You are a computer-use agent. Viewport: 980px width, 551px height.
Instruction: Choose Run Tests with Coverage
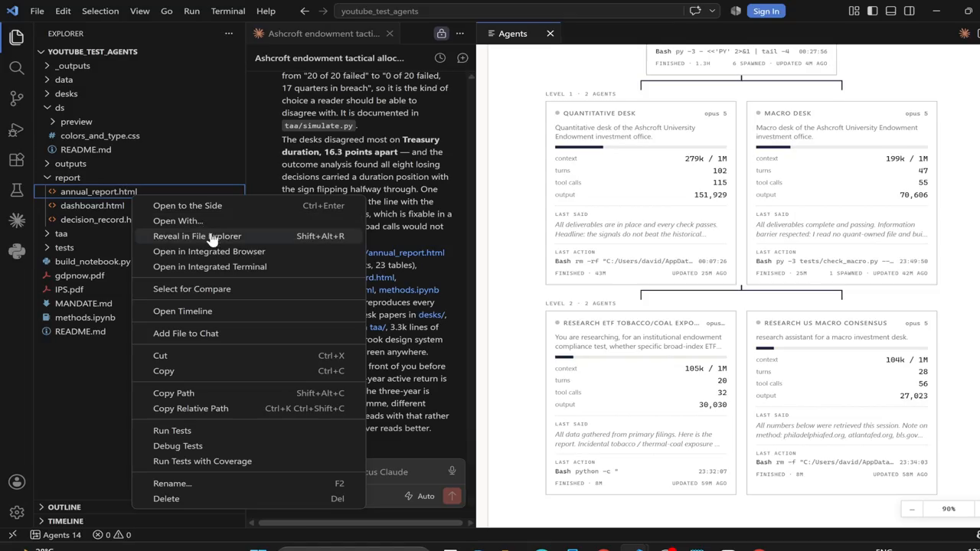pyautogui.click(x=249, y=461)
